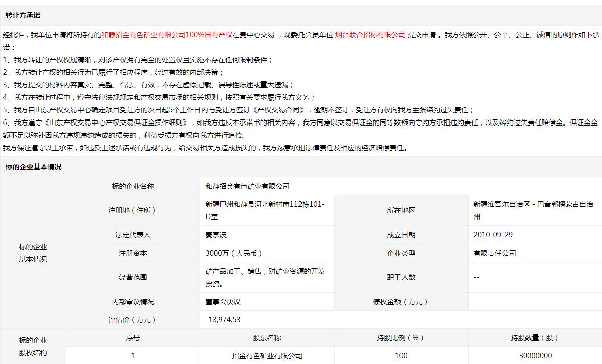The width and height of the screenshot is (602, 364).
Task: Click the 评估价（万元） label cell
Action: click(x=133, y=320)
